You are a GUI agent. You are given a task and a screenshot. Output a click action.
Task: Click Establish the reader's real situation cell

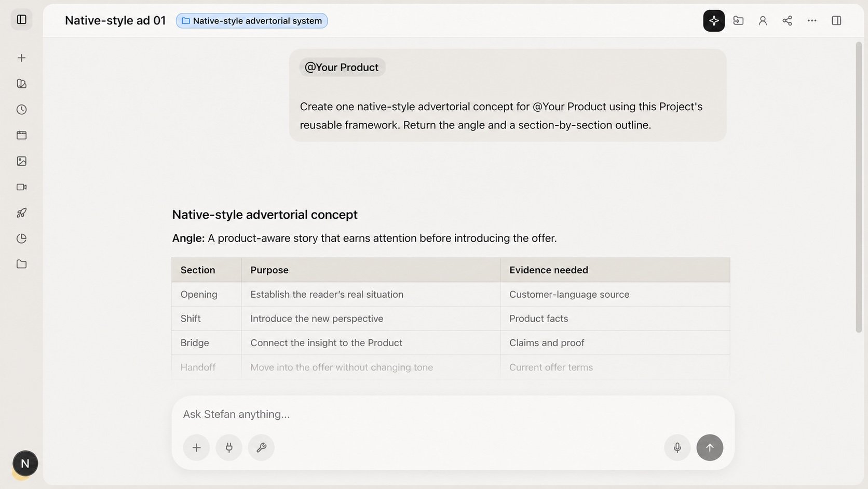[371, 295]
